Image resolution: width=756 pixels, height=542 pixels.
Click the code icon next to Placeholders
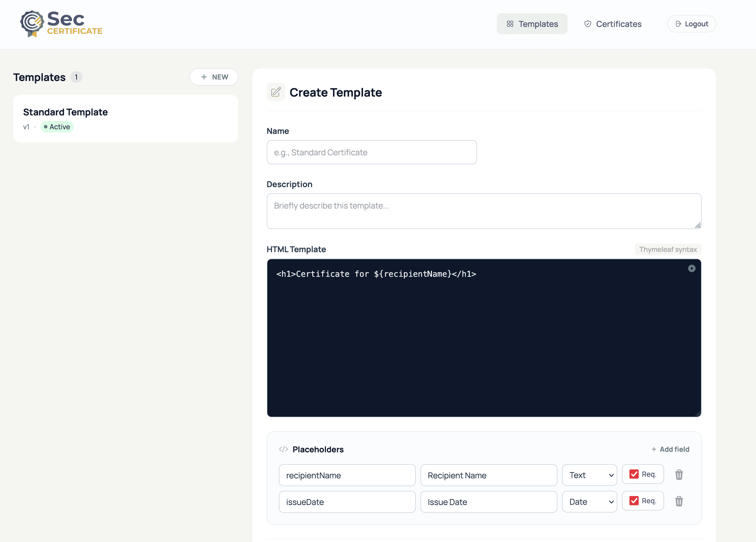[x=283, y=449]
